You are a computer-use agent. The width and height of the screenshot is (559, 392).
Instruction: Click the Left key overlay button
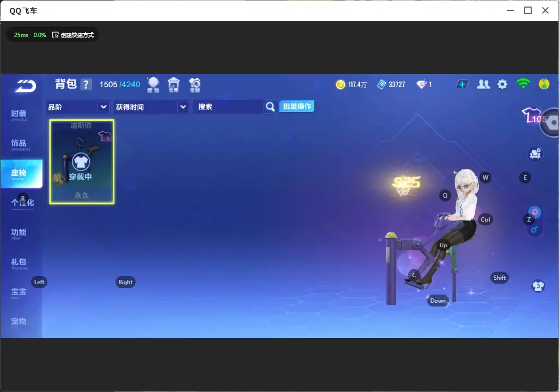(39, 282)
